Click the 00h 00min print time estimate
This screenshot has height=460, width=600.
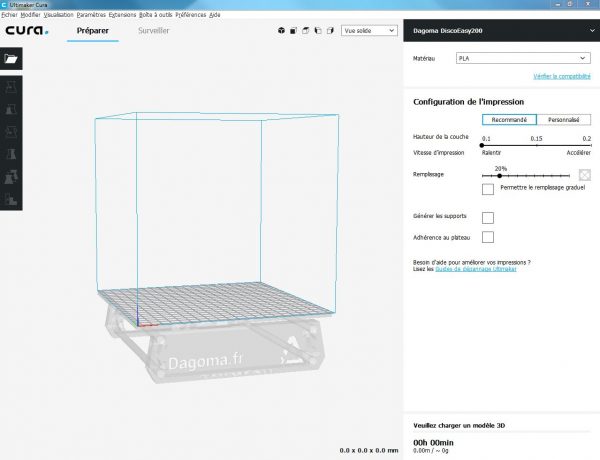(433, 442)
